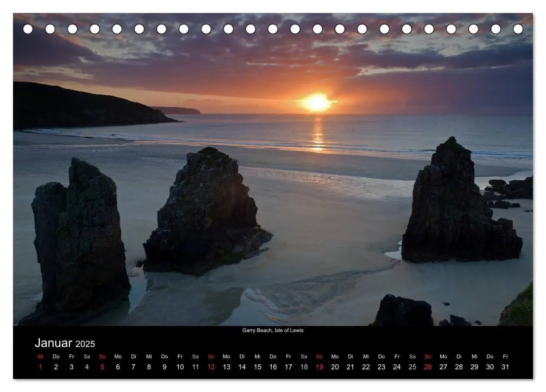Image resolution: width=546 pixels, height=392 pixels.
Task: Select date 22 in the calendar row
Action: (x=366, y=367)
